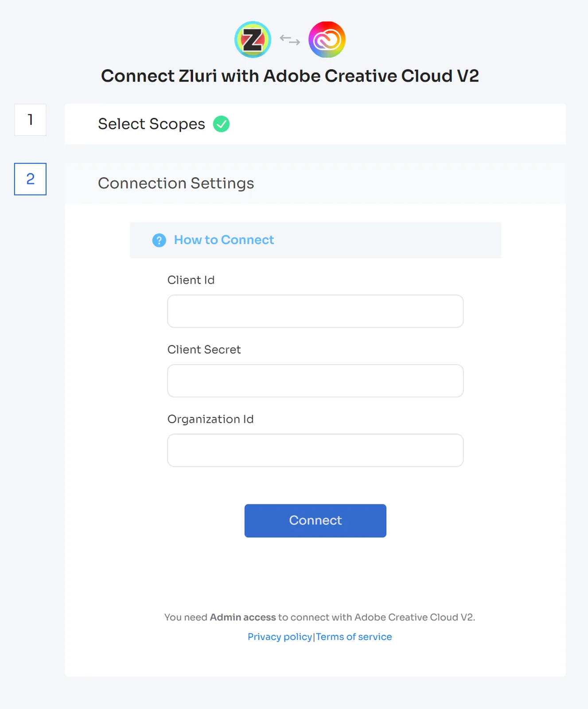Click the green checkmark beside Select Scopes
The image size is (588, 709).
click(221, 124)
